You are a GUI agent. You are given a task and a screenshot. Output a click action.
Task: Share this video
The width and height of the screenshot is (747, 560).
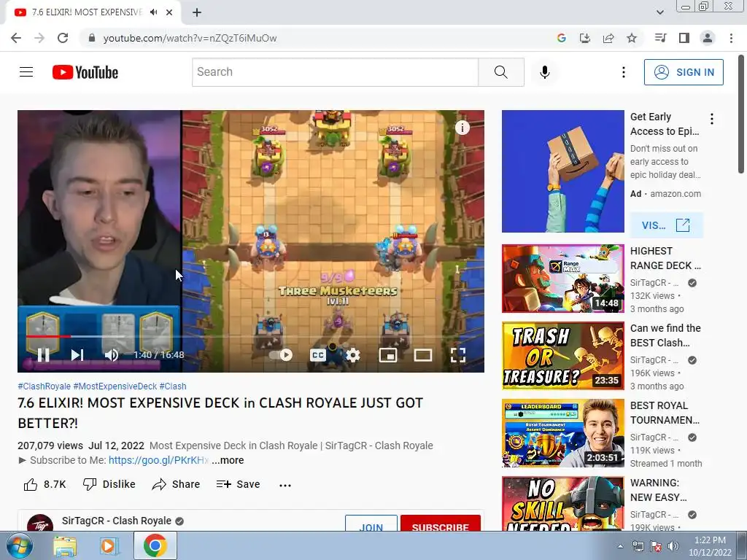pyautogui.click(x=176, y=484)
